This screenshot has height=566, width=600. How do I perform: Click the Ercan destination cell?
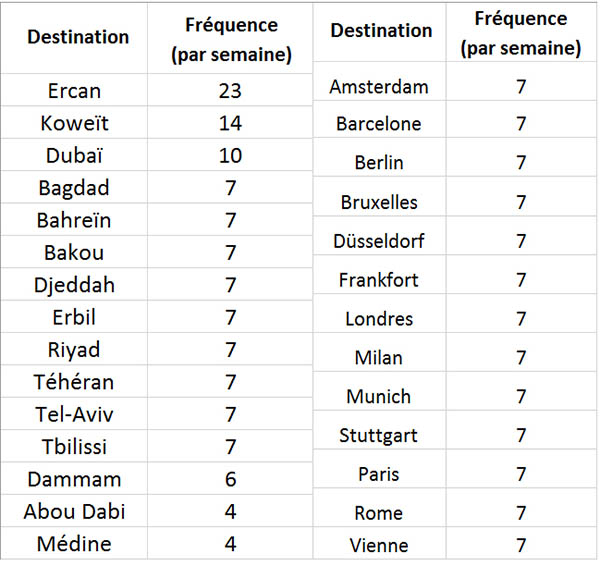pyautogui.click(x=75, y=90)
